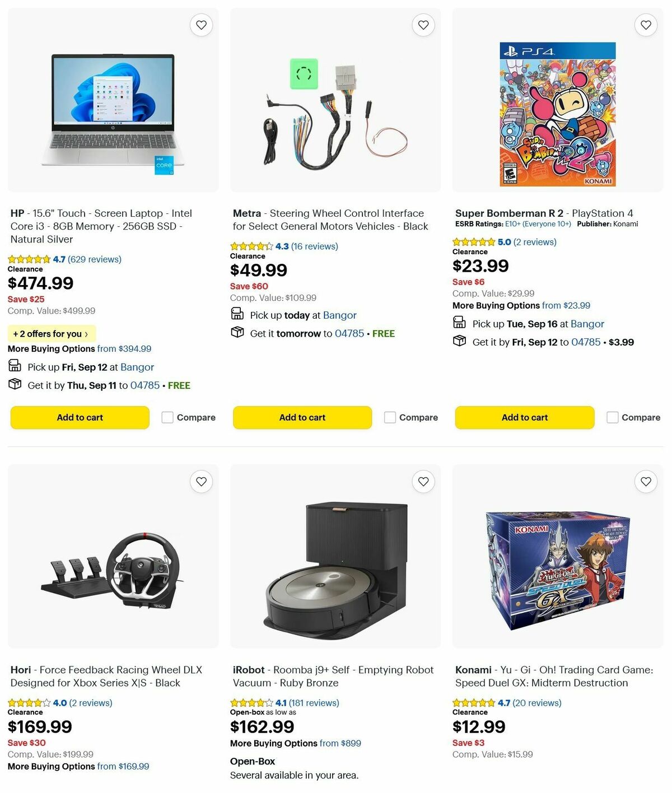
Task: Click the heart icon on the Hori racing wheel
Action: [x=201, y=481]
